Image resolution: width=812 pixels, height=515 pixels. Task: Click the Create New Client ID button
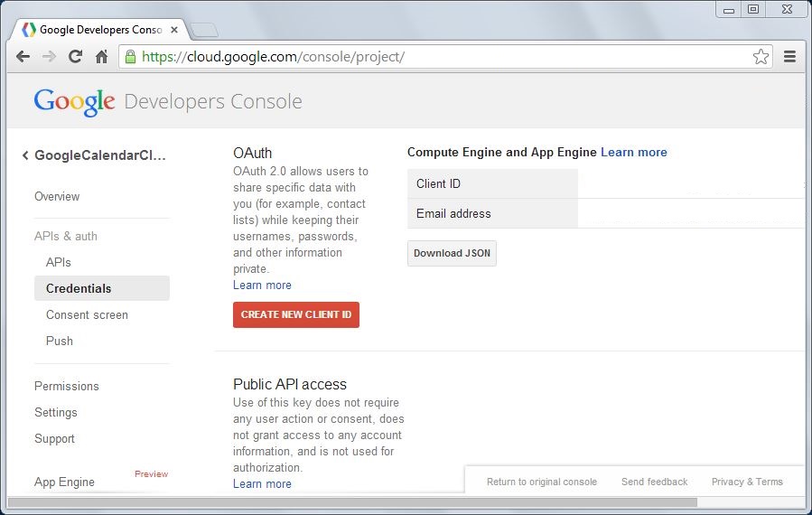[296, 314]
